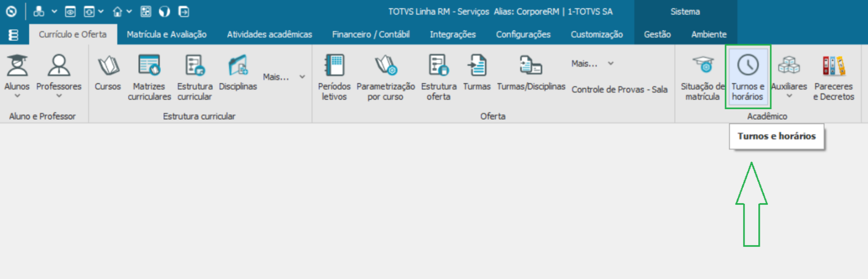Click the Oferta group label
This screenshot has height=279, width=868.
[x=493, y=116]
